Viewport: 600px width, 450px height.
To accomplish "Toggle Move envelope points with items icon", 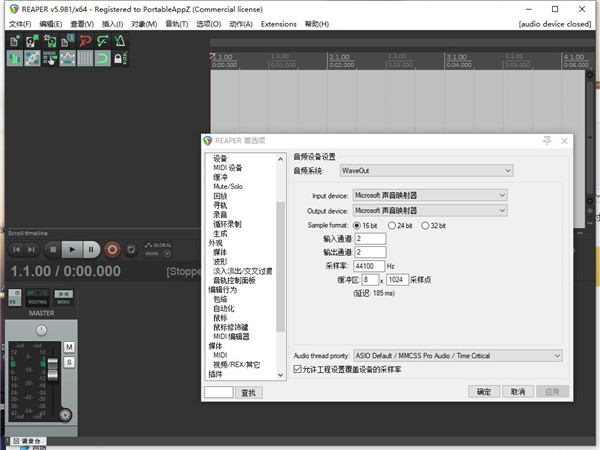I will coord(67,59).
